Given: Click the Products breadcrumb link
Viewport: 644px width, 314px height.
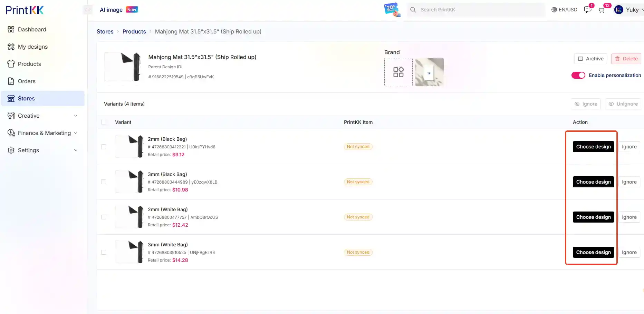Looking at the screenshot, I should point(134,31).
